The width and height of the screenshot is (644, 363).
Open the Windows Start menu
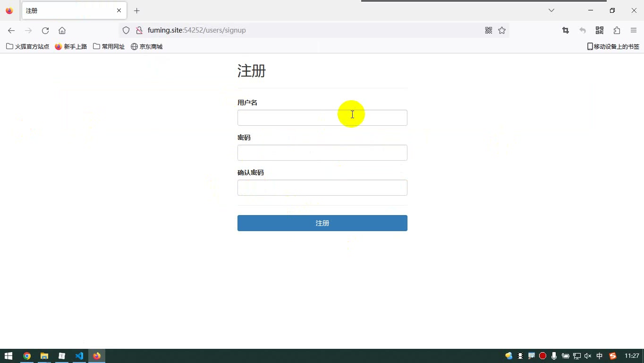(x=8, y=356)
